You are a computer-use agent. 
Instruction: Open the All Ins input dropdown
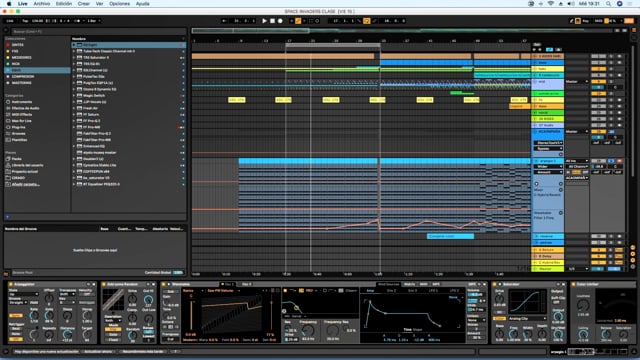[577, 161]
